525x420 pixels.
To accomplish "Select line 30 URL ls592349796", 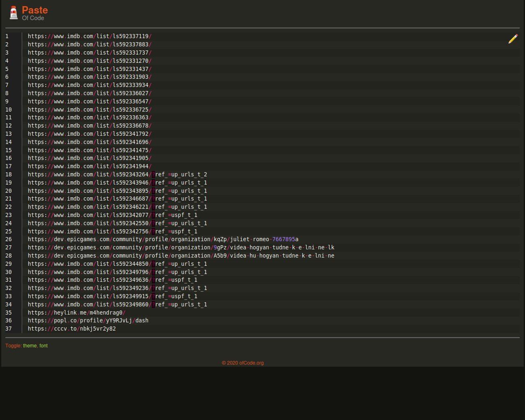I will click(117, 272).
